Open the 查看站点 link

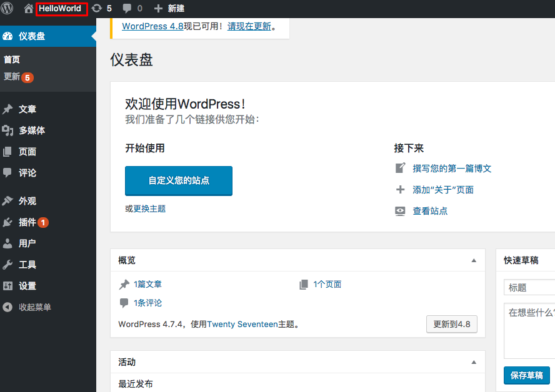(430, 211)
